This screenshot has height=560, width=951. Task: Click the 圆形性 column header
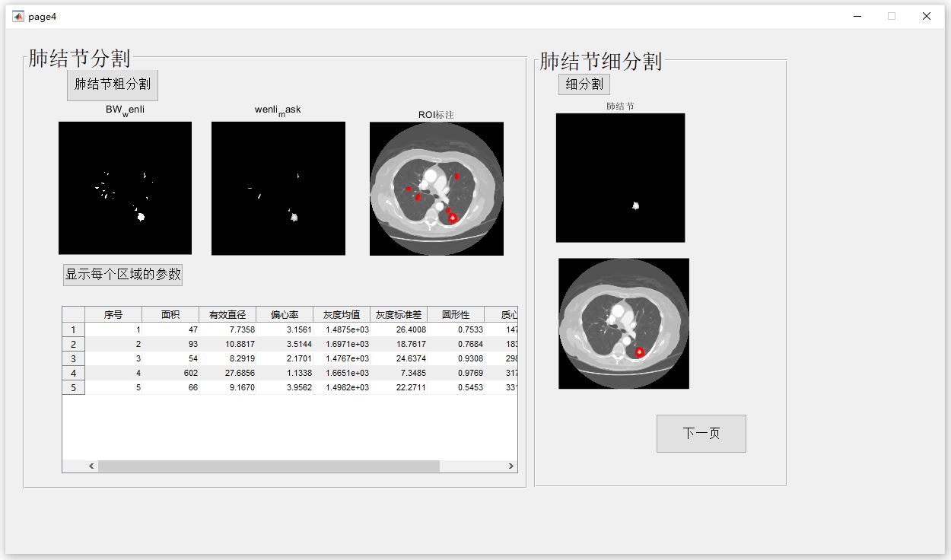[456, 315]
